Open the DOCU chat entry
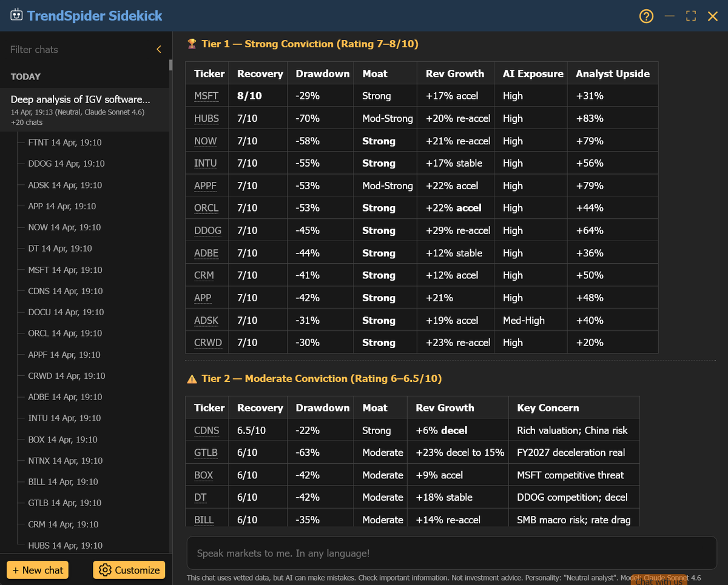Image resolution: width=728 pixels, height=585 pixels. [66, 312]
